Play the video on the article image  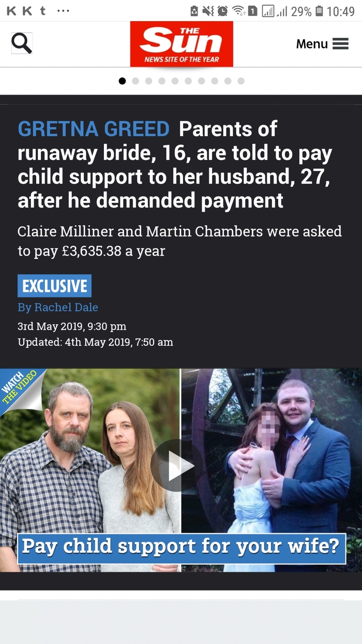click(174, 466)
